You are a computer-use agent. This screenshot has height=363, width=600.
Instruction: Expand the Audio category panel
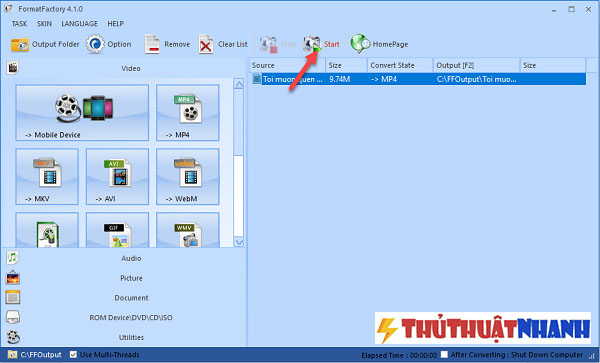[x=131, y=258]
